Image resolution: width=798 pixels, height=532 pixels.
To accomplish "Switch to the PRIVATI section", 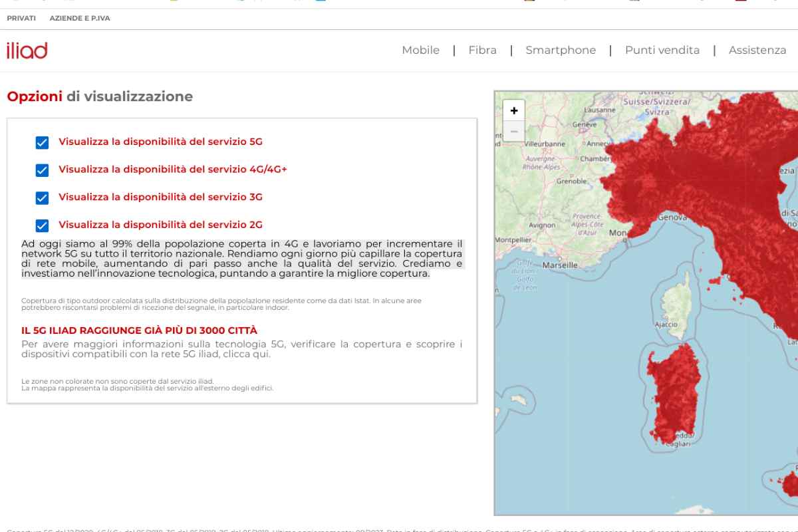I will click(21, 19).
